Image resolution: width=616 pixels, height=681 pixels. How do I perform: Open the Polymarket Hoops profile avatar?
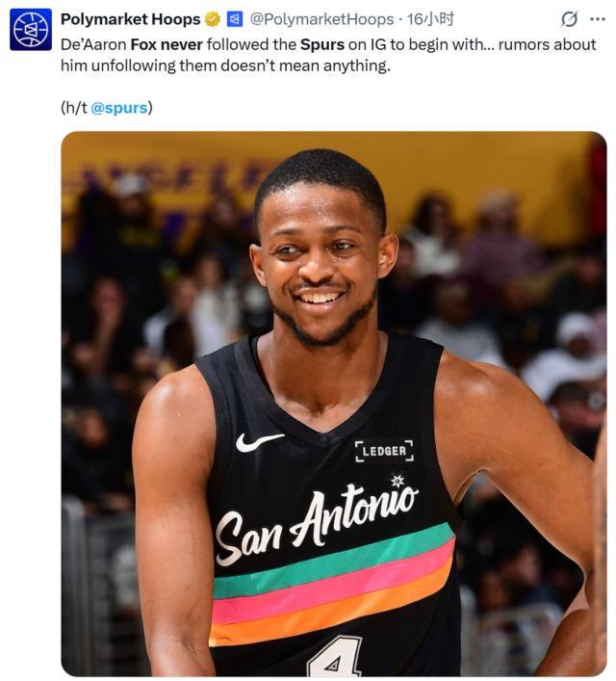click(x=31, y=30)
